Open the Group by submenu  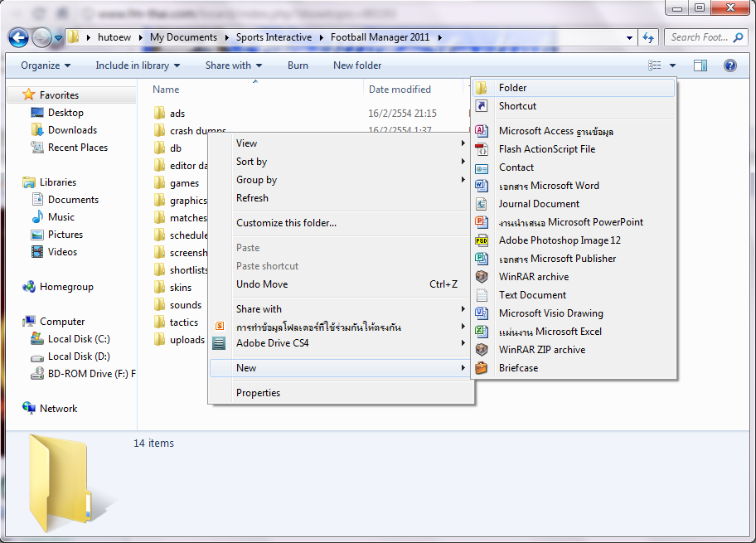pyautogui.click(x=341, y=180)
